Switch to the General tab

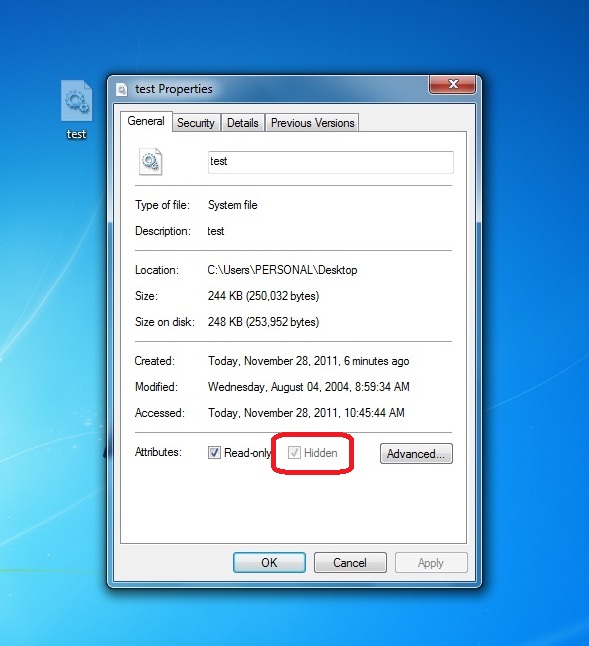tap(146, 121)
